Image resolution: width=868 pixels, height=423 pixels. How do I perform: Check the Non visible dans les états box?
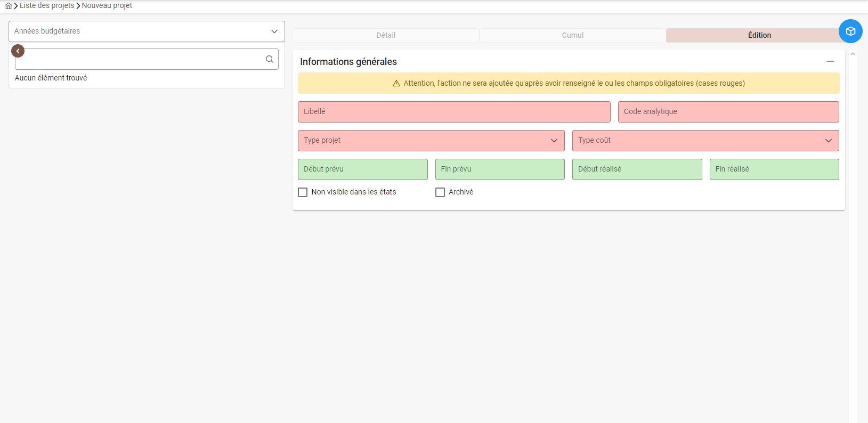click(303, 192)
